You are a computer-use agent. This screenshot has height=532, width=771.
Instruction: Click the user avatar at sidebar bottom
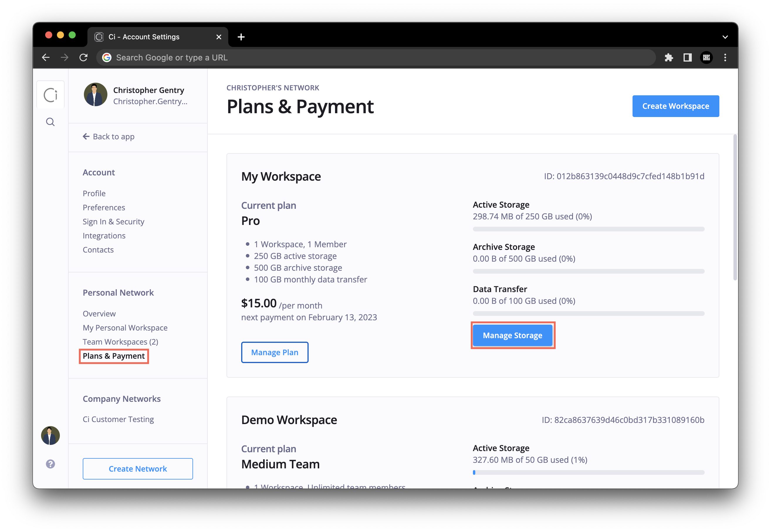pyautogui.click(x=50, y=435)
